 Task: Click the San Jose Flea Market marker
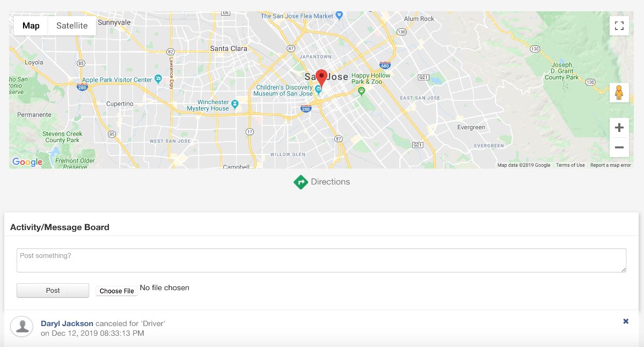click(339, 16)
